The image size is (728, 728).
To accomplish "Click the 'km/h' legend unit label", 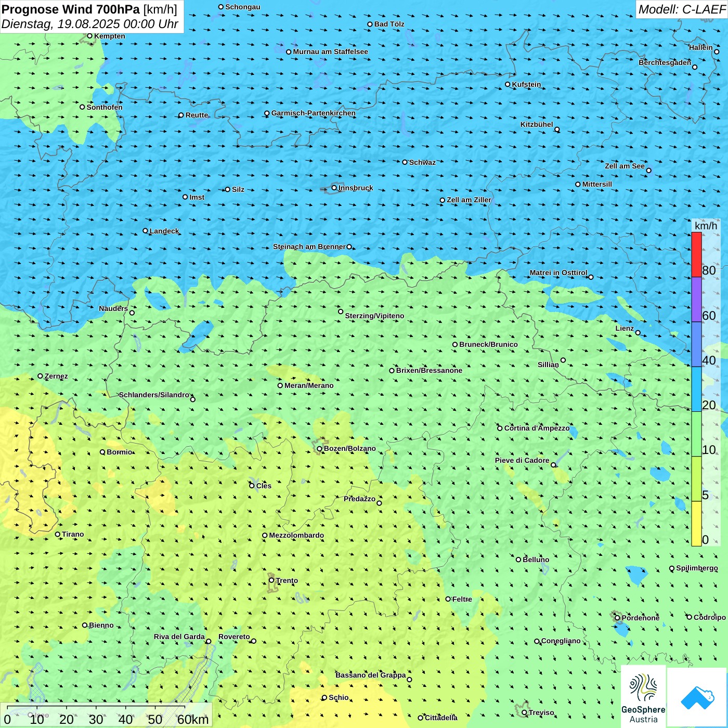I will 706,226.
